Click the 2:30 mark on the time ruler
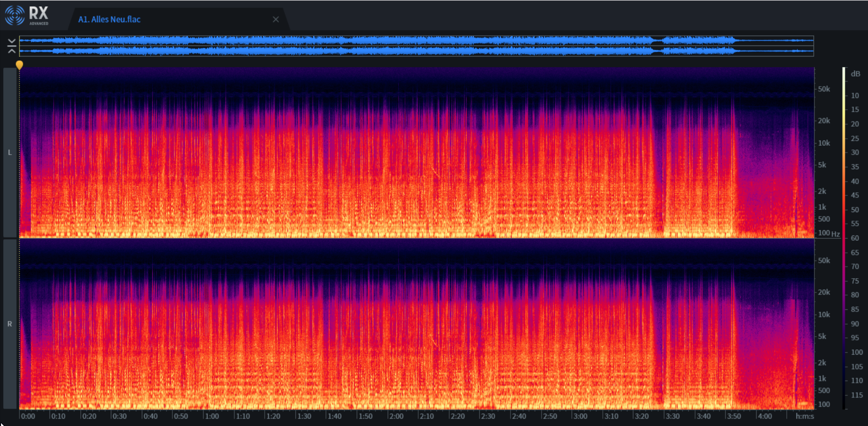Image resolution: width=868 pixels, height=426 pixels. [x=488, y=416]
